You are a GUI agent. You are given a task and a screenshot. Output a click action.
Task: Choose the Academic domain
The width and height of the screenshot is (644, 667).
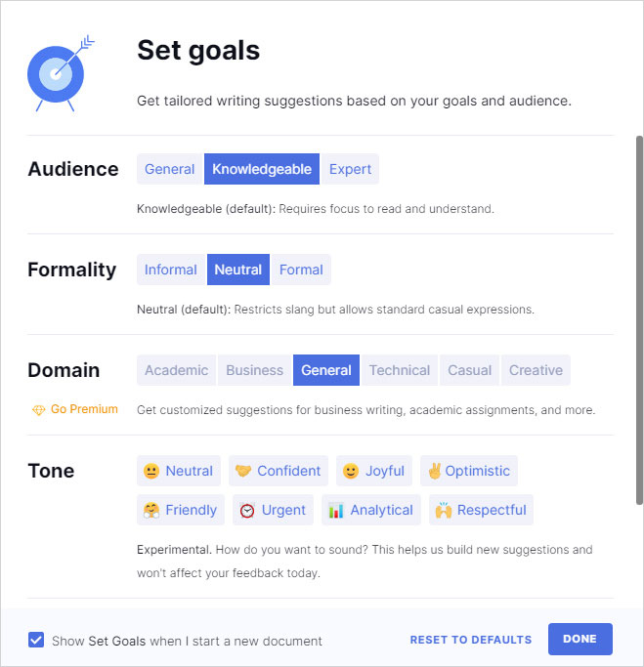coord(177,370)
